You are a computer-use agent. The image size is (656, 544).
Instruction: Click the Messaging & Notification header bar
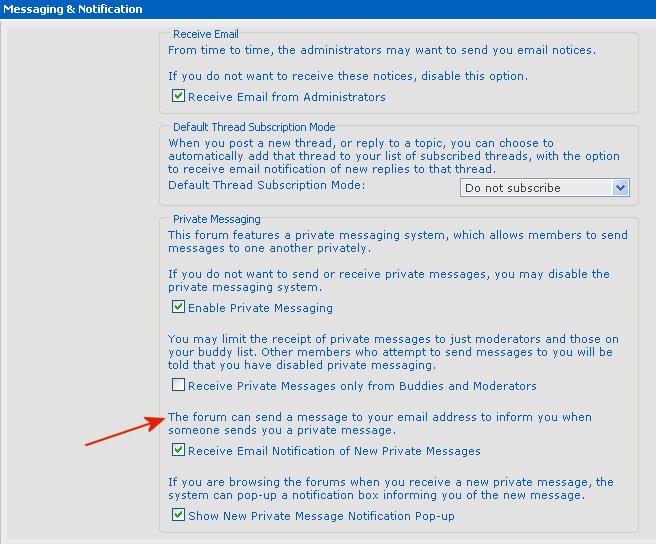click(x=328, y=9)
